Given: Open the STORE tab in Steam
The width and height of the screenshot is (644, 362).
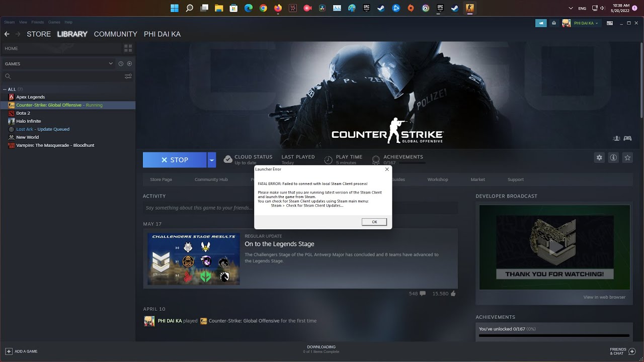Looking at the screenshot, I should (39, 34).
